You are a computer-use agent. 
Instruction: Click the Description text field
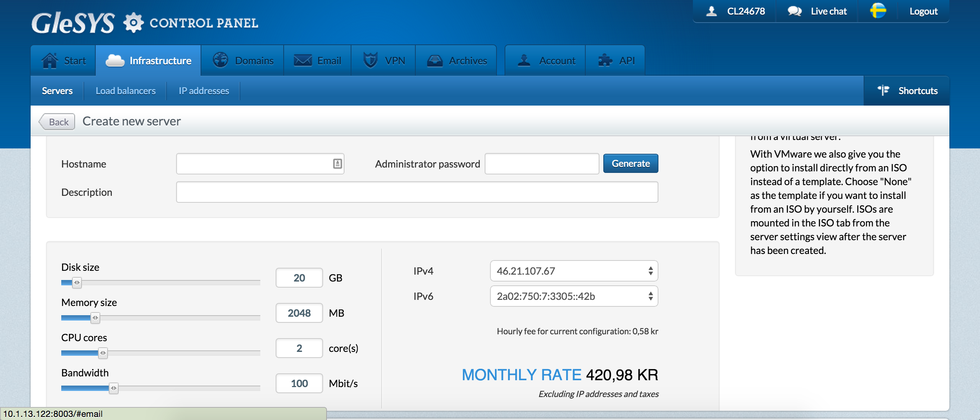click(417, 192)
